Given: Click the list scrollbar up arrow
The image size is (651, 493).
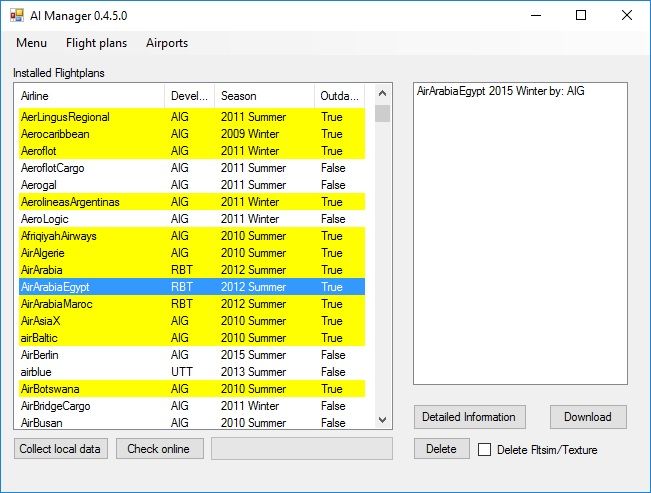Looking at the screenshot, I should click(x=382, y=93).
